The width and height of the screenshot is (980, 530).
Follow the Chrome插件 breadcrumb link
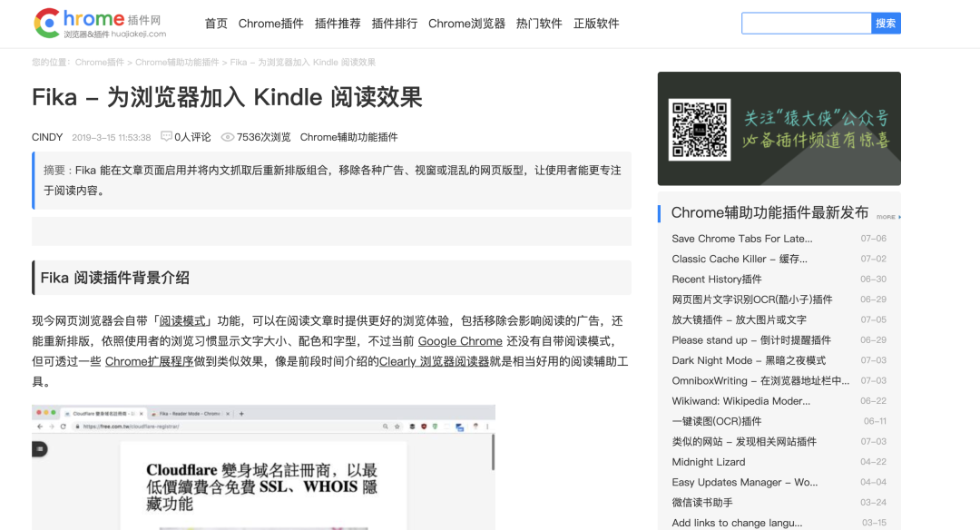100,63
